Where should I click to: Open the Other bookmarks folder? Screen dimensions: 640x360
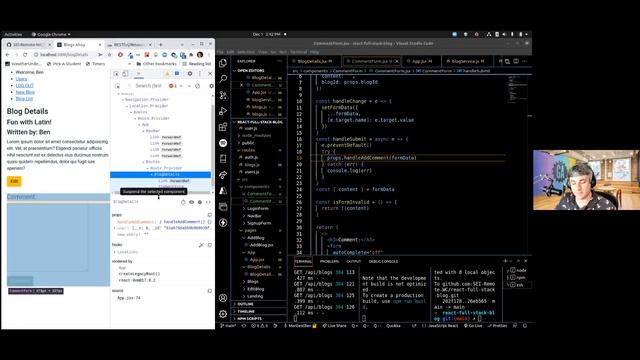157,64
